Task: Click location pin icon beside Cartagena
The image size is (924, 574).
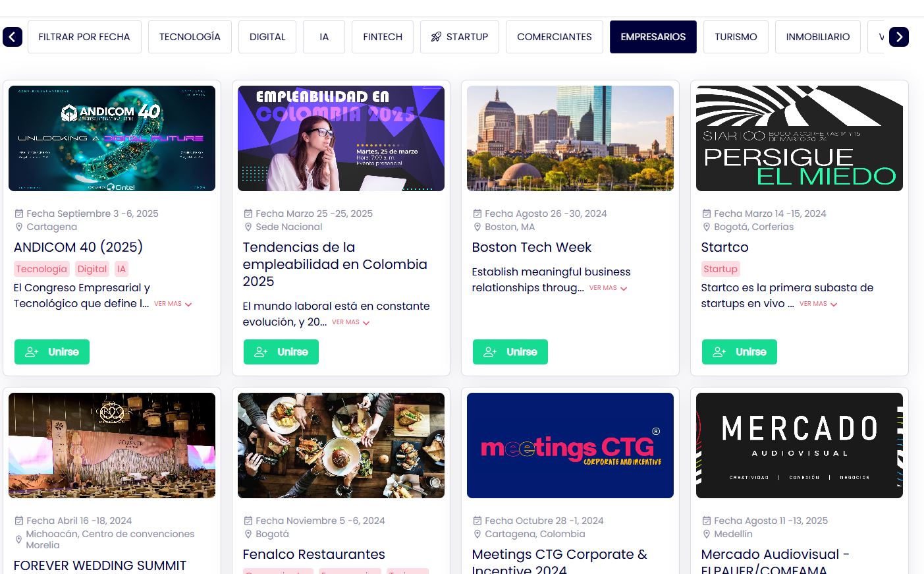Action: click(19, 227)
